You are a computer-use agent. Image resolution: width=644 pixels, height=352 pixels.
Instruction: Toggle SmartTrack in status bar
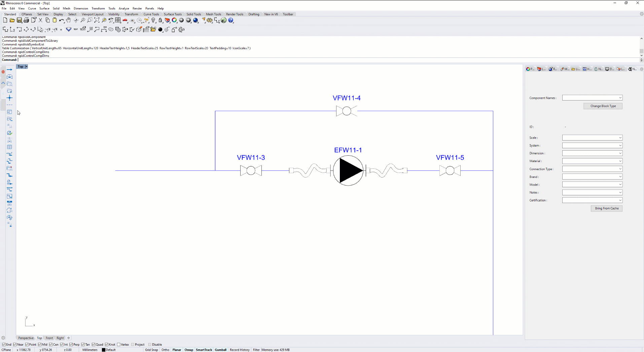click(204, 350)
